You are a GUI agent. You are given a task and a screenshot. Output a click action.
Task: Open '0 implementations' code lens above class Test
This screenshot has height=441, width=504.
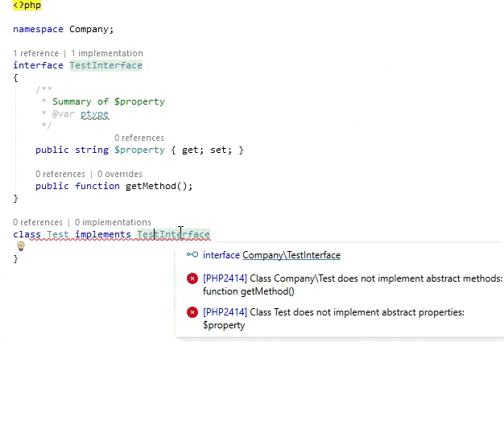click(x=113, y=222)
